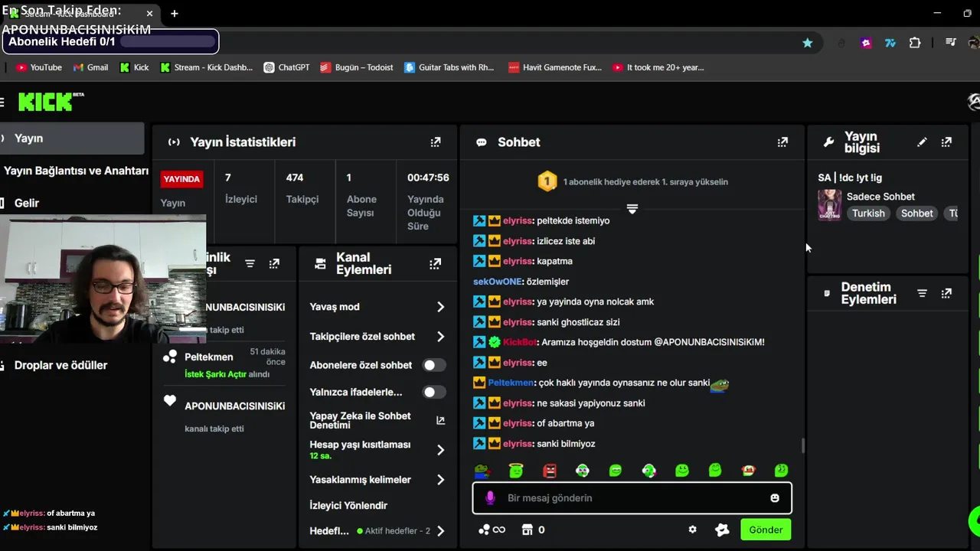980x551 pixels.
Task: Click the purple microphone icon in chat input
Action: [491, 498]
